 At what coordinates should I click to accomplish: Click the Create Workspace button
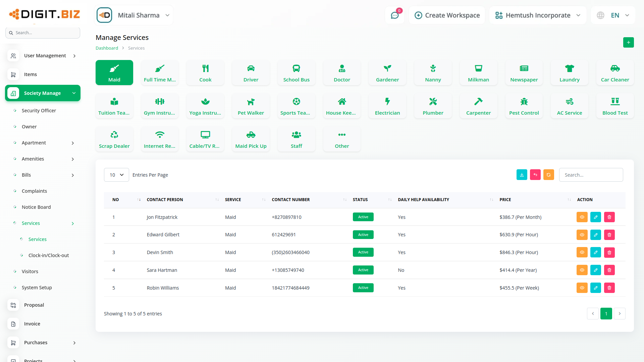[x=447, y=15]
